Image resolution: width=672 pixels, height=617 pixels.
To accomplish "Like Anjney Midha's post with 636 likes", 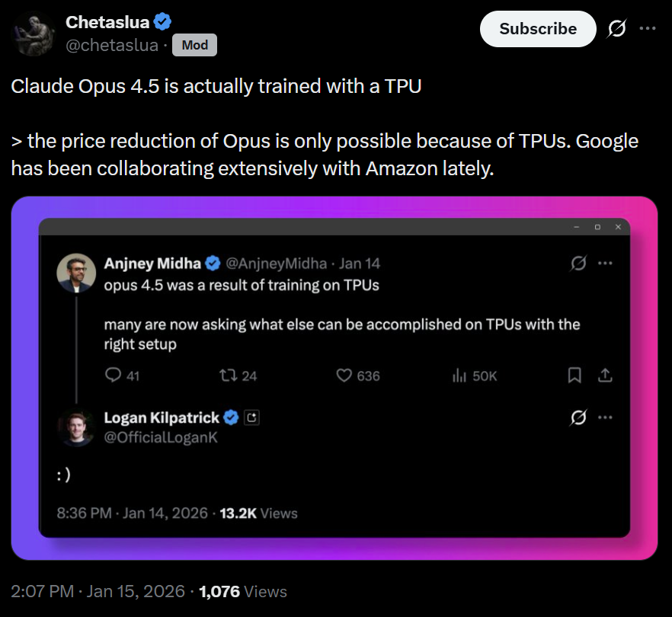I will (x=344, y=375).
